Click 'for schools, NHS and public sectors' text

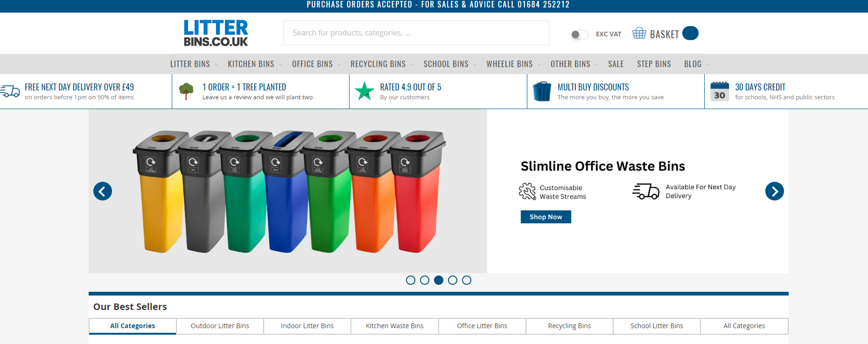click(x=785, y=97)
